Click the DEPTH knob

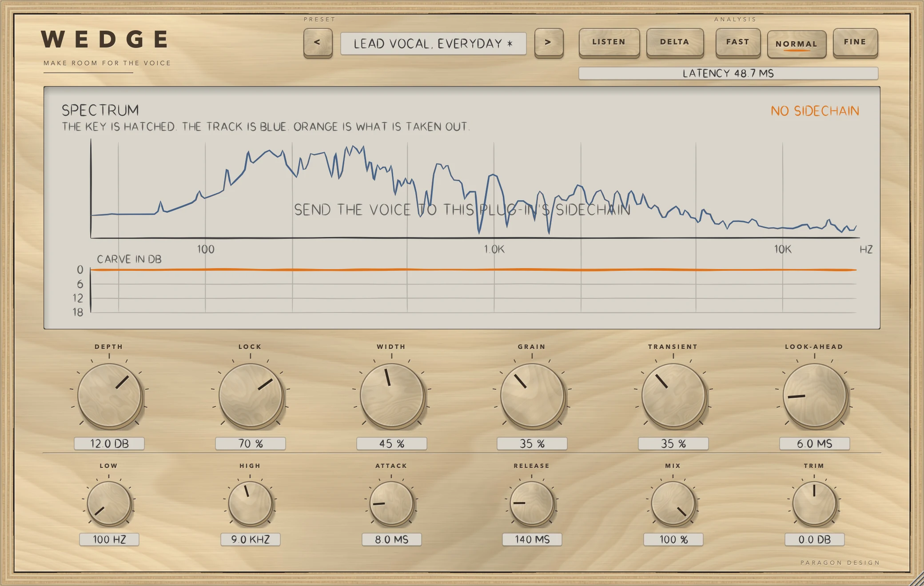pyautogui.click(x=109, y=396)
